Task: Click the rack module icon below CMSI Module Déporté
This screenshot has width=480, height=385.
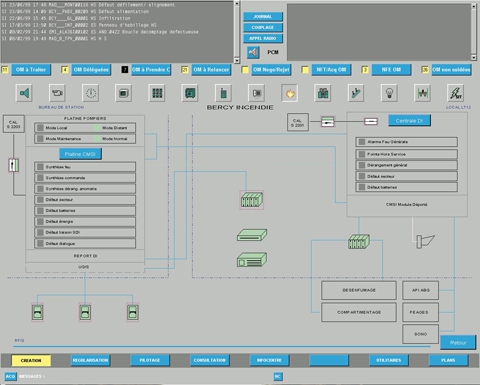Action: click(359, 242)
